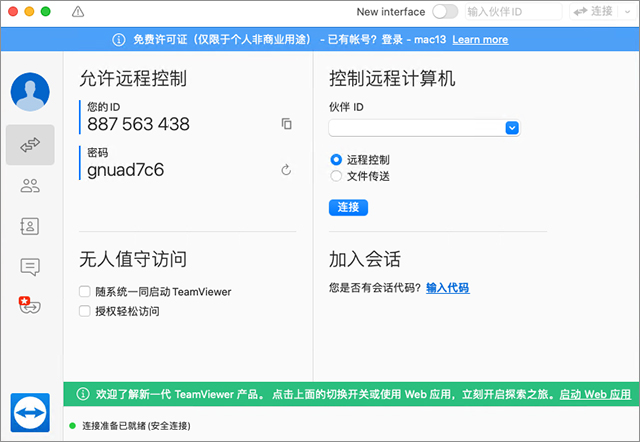The height and width of the screenshot is (442, 640).
Task: Copy your ID with the copy icon
Action: pyautogui.click(x=287, y=124)
